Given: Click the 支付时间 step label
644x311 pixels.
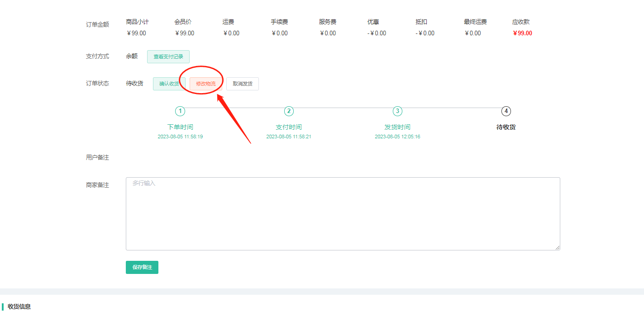Looking at the screenshot, I should (289, 127).
